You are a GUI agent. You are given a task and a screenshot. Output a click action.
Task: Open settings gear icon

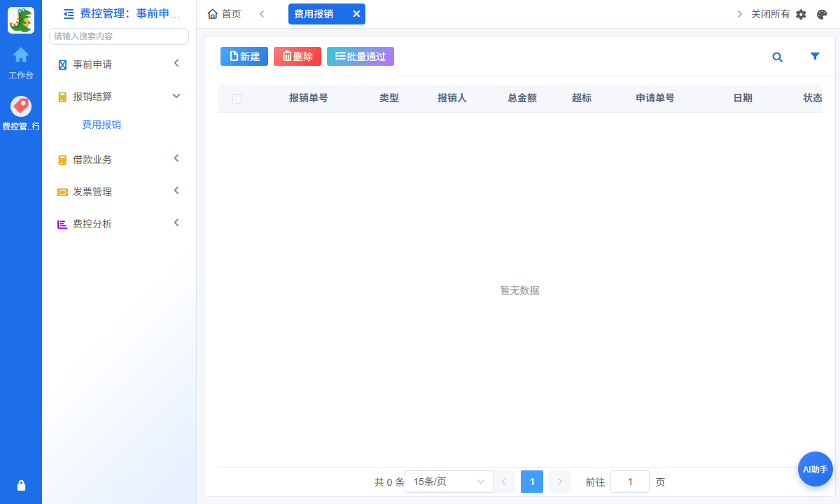point(801,14)
